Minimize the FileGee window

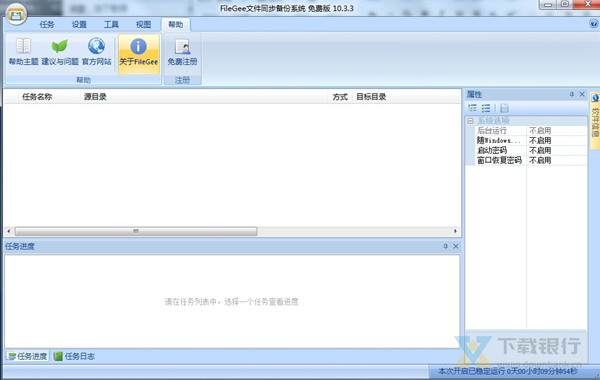click(x=548, y=5)
